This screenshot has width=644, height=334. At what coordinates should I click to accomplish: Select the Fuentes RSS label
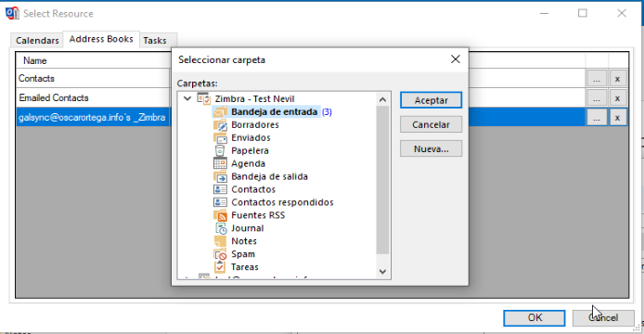(258, 215)
